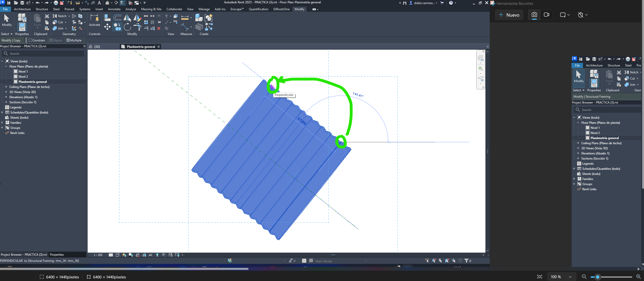This screenshot has height=281, width=644.
Task: Click Measure Between Two References icon
Action: click(x=185, y=27)
